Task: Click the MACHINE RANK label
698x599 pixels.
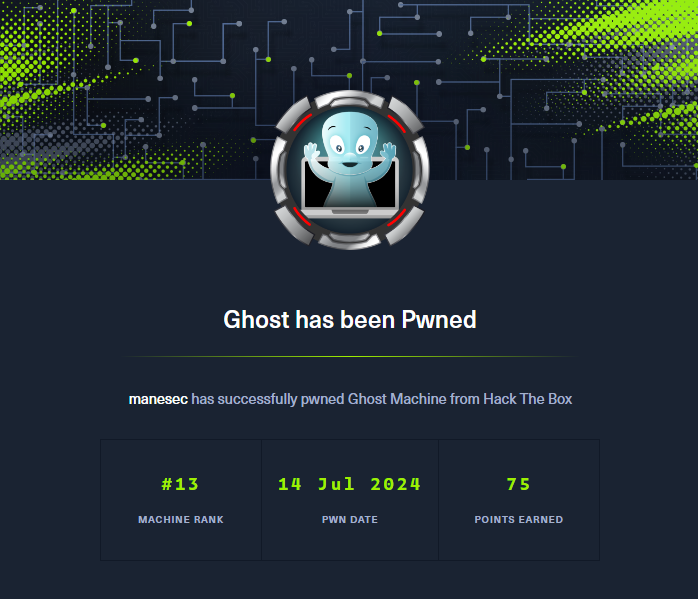Action: click(181, 519)
